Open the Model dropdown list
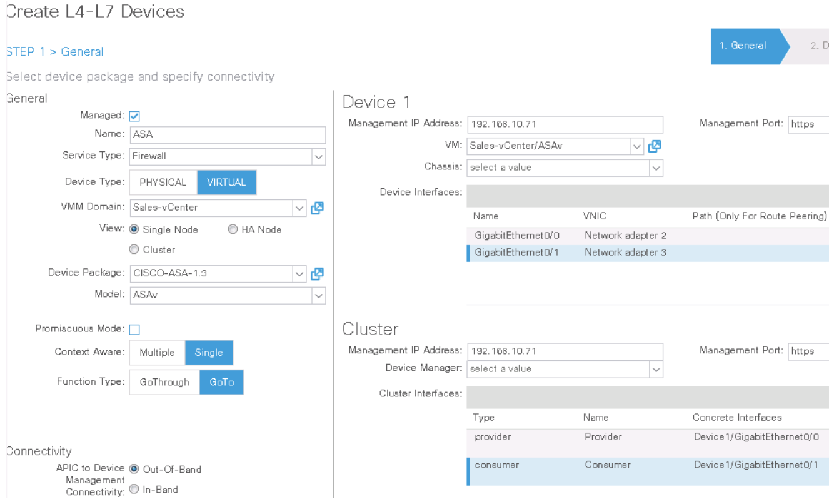The image size is (839, 504). tap(318, 295)
